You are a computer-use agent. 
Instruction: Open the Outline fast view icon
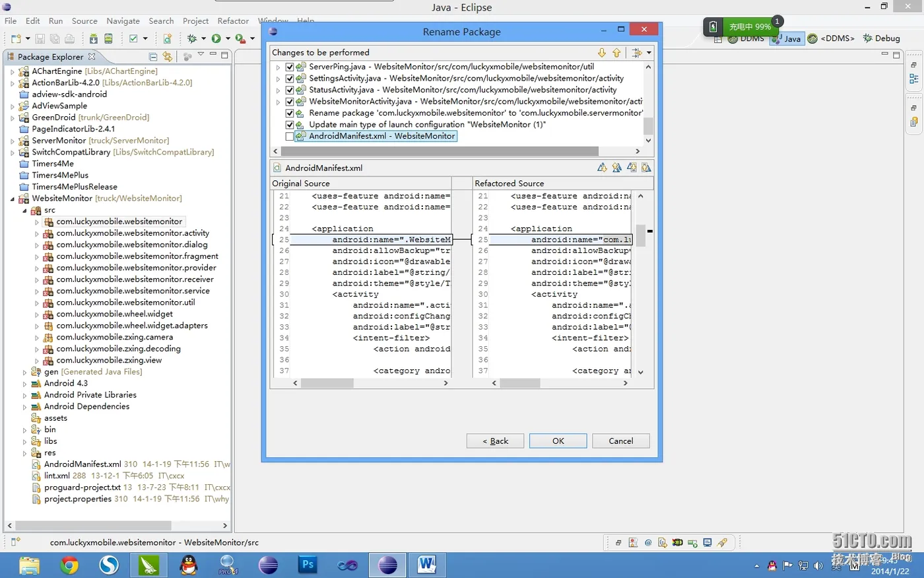914,79
